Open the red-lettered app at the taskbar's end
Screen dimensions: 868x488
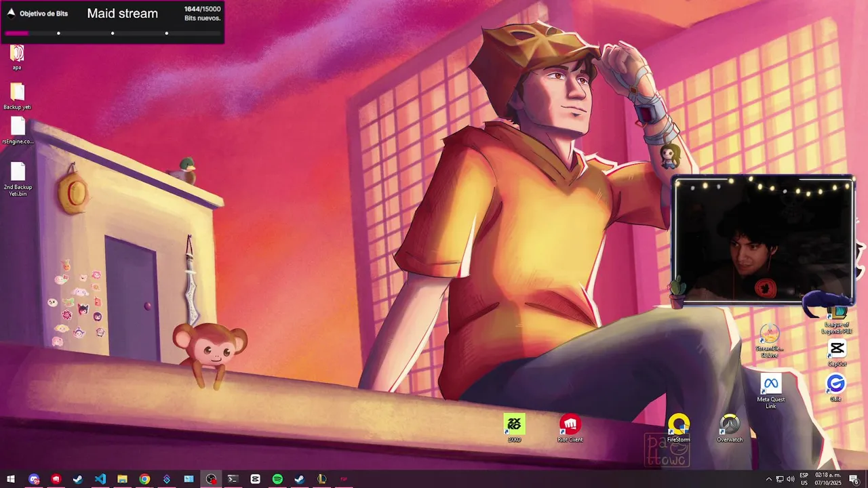[x=344, y=479]
